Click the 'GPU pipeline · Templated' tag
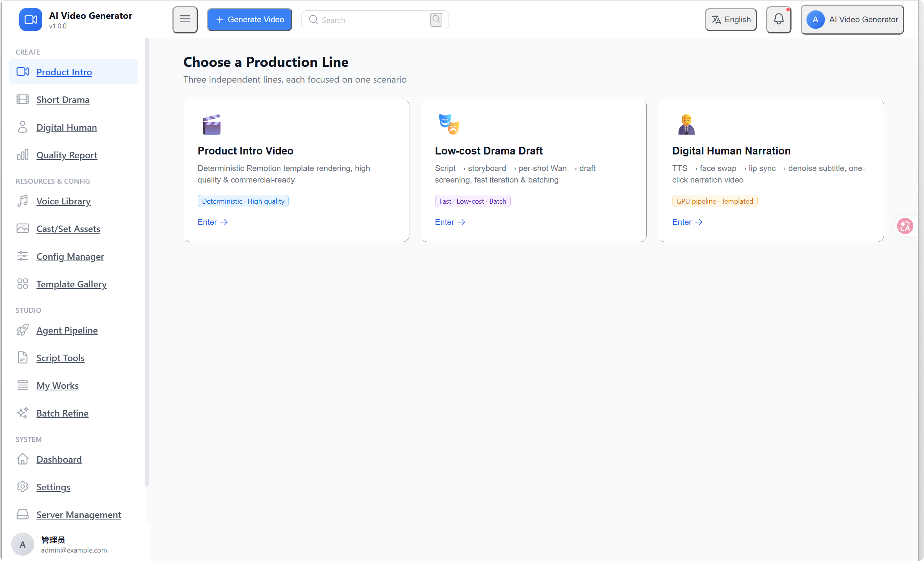The image size is (924, 561). click(x=715, y=201)
